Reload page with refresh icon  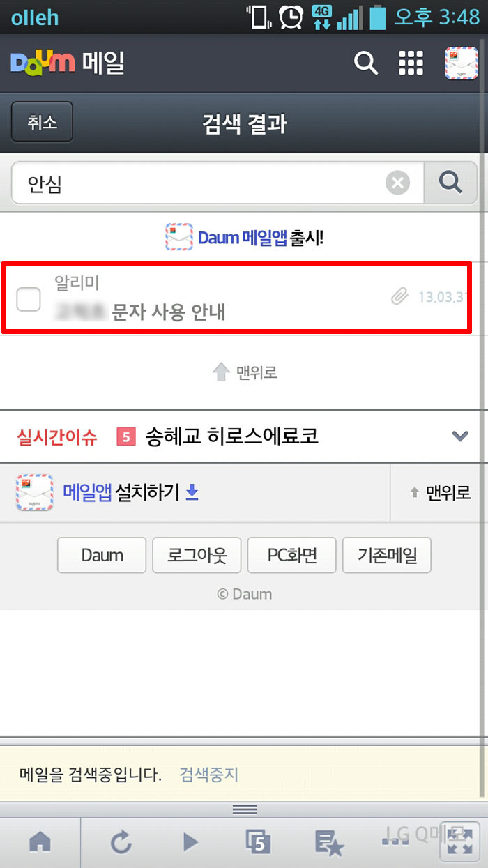pos(121,842)
